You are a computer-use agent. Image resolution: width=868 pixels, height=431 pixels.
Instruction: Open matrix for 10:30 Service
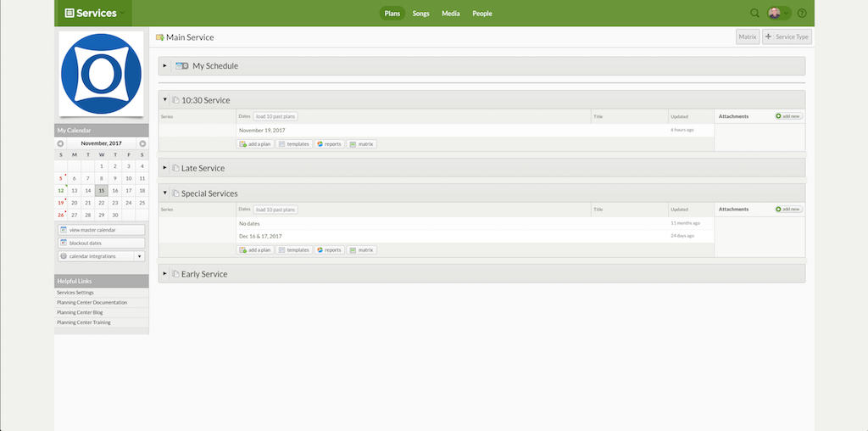coord(361,144)
